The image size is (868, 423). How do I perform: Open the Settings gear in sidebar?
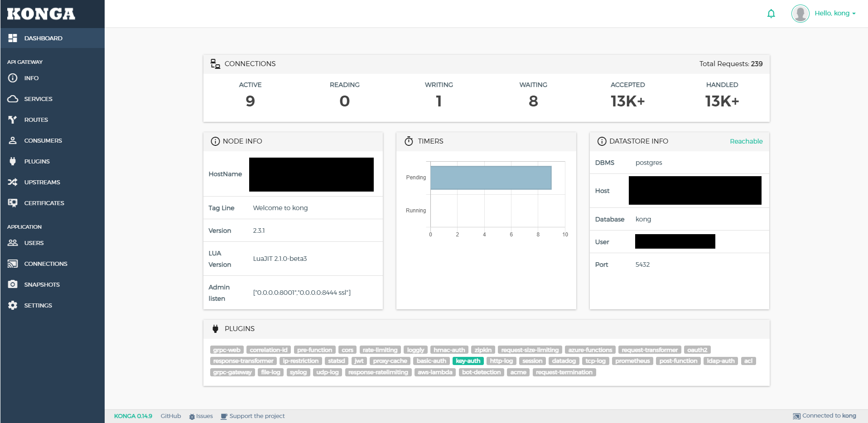pos(13,305)
